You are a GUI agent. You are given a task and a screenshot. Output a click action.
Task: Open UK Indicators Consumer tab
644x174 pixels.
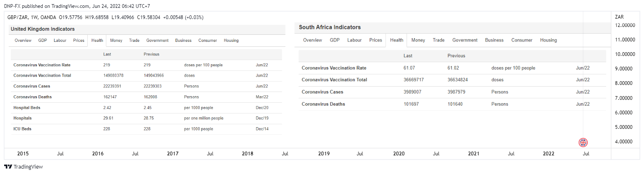pyautogui.click(x=208, y=41)
